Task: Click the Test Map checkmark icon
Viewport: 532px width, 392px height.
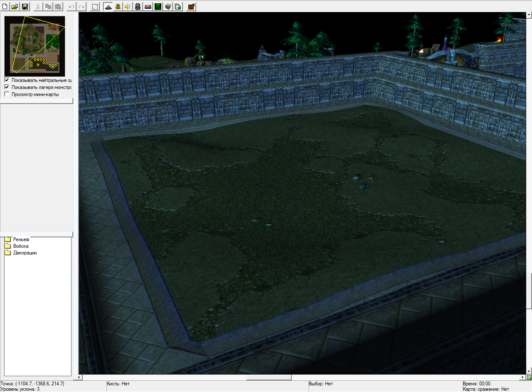Action: [x=191, y=7]
